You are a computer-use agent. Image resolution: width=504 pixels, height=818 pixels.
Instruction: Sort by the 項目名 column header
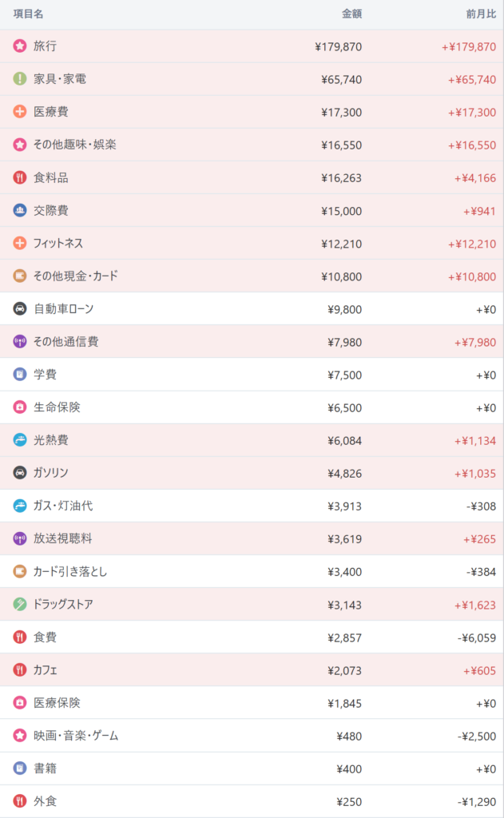[29, 14]
